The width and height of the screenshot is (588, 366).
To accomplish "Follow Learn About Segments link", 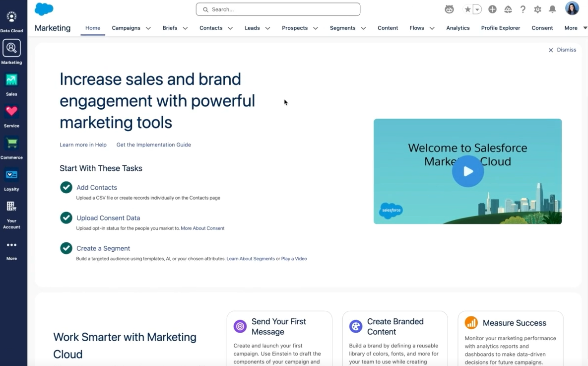I will pos(251,259).
